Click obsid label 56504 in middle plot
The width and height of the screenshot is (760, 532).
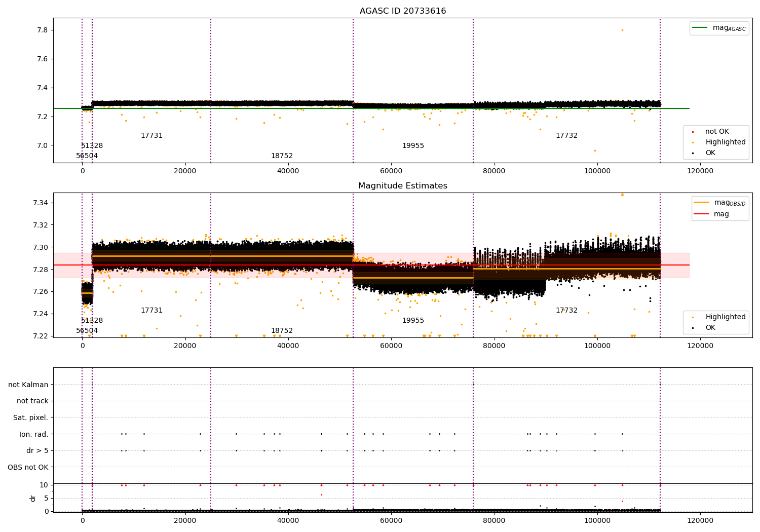pos(87,331)
